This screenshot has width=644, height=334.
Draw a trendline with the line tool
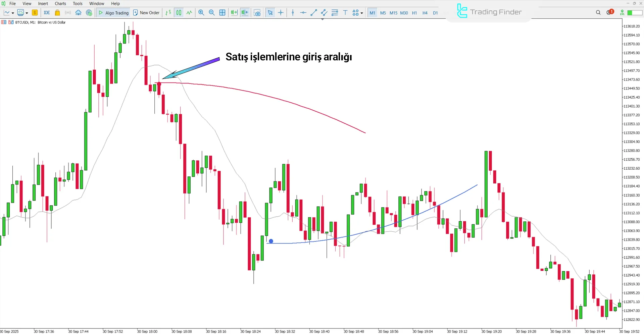(x=313, y=13)
